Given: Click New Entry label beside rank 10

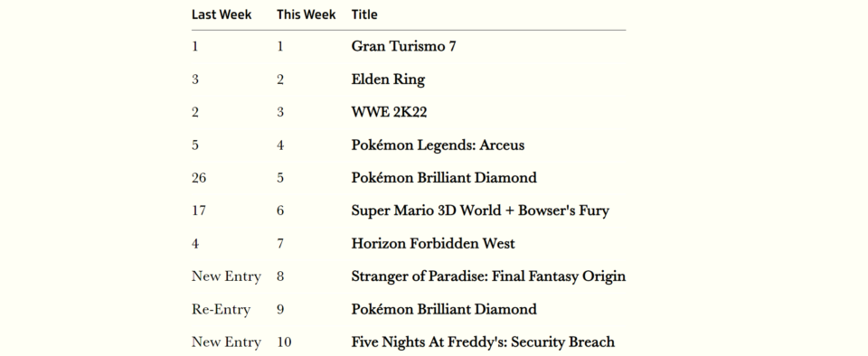Looking at the screenshot, I should pyautogui.click(x=226, y=342).
